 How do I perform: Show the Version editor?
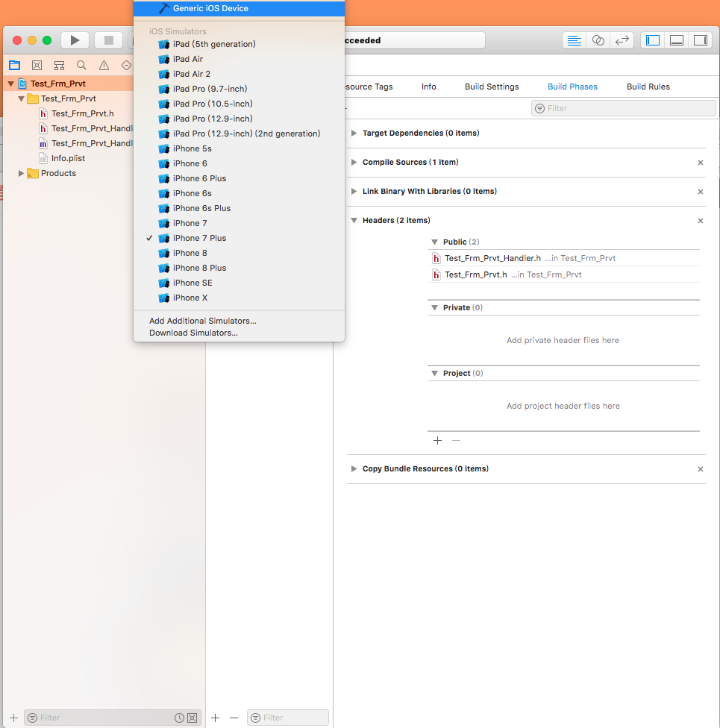pyautogui.click(x=622, y=40)
